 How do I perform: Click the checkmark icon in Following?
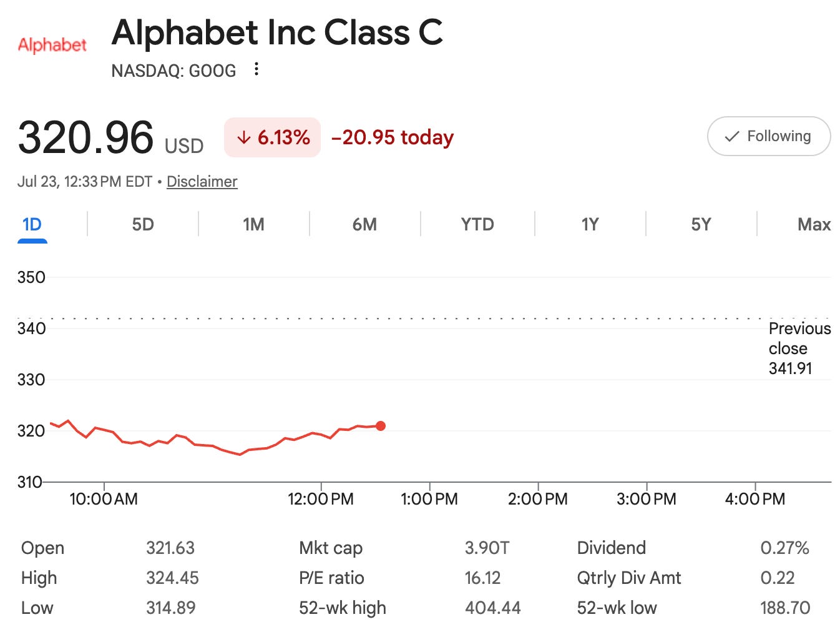click(x=731, y=137)
